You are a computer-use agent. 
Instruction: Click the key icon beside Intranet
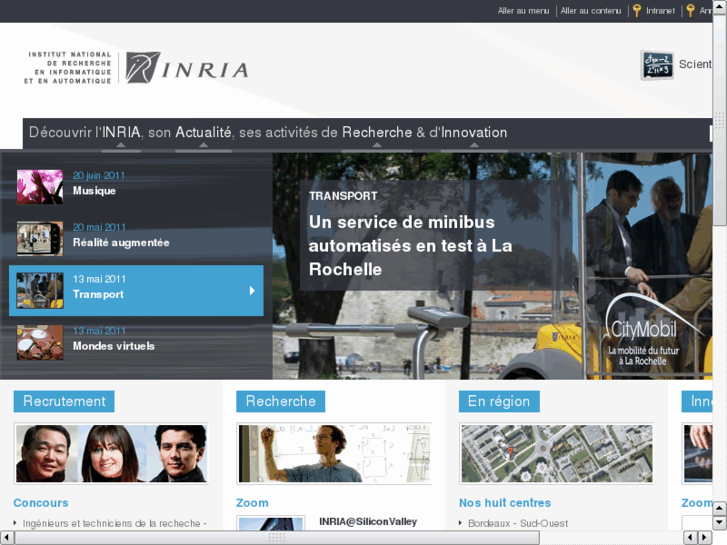(x=637, y=11)
